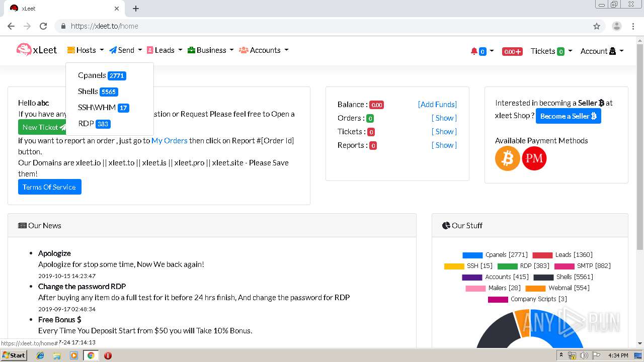Open the Chrome profile avatar

click(x=617, y=26)
